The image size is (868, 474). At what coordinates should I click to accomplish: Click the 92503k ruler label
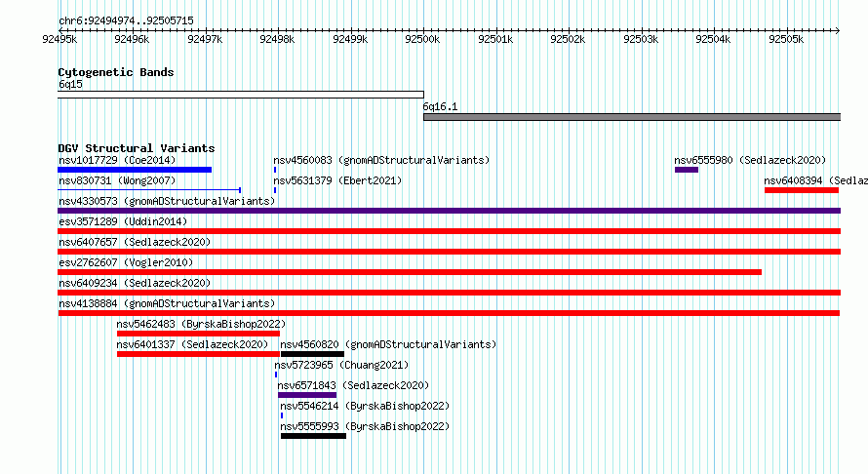click(641, 39)
